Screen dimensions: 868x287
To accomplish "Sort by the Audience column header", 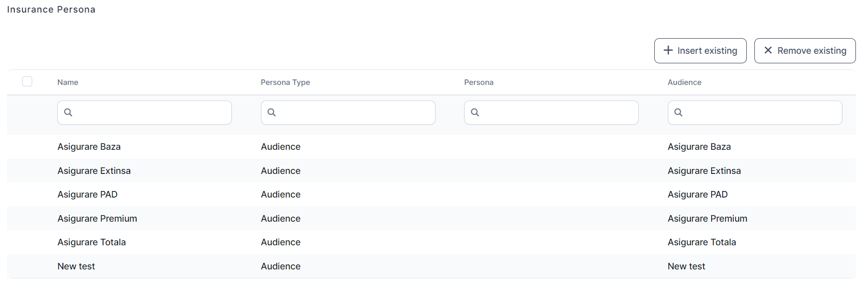I will pyautogui.click(x=684, y=82).
